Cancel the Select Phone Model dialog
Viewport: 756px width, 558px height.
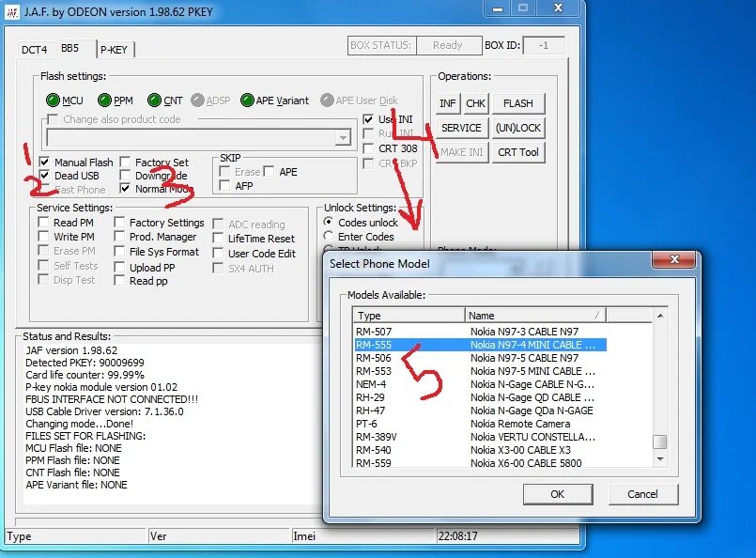tap(642, 494)
